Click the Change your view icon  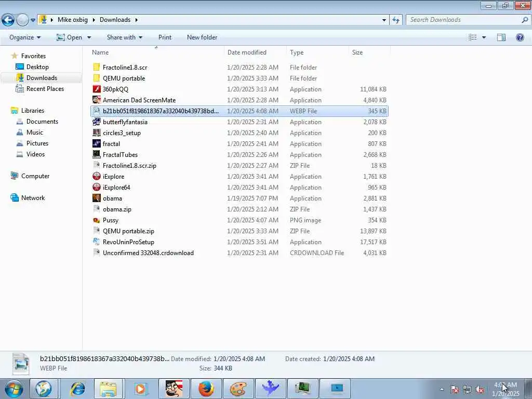click(x=473, y=37)
